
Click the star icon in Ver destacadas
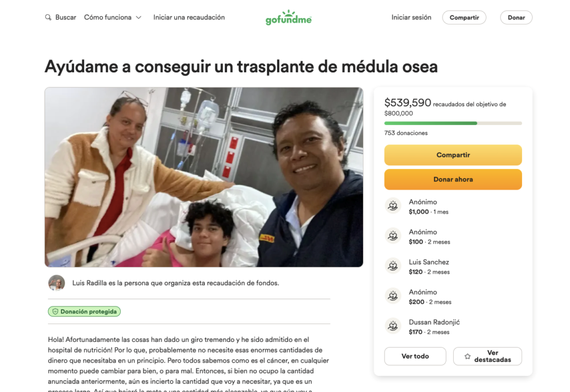(x=468, y=356)
